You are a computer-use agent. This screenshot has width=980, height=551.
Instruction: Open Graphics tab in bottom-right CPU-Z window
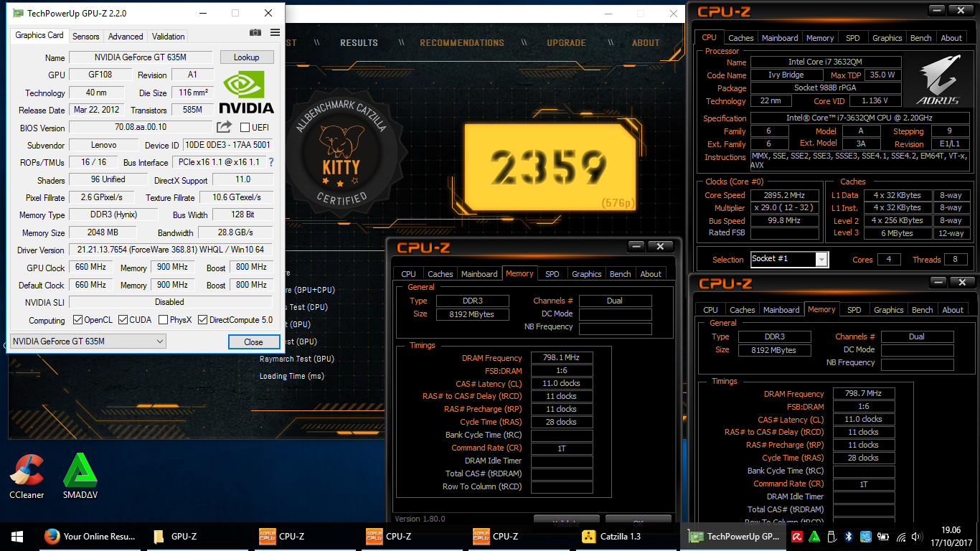[889, 310]
